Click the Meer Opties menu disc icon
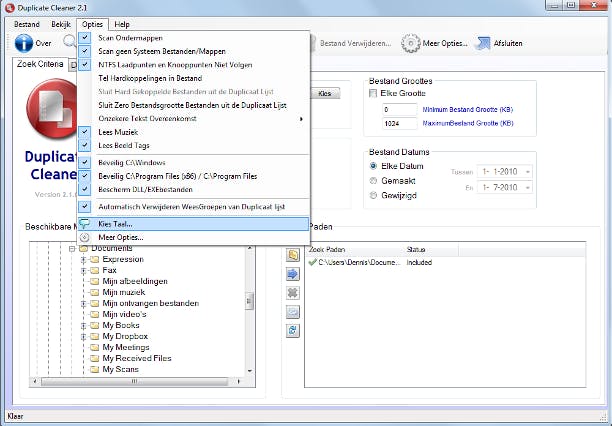Image resolution: width=612 pixels, height=426 pixels. tap(84, 237)
